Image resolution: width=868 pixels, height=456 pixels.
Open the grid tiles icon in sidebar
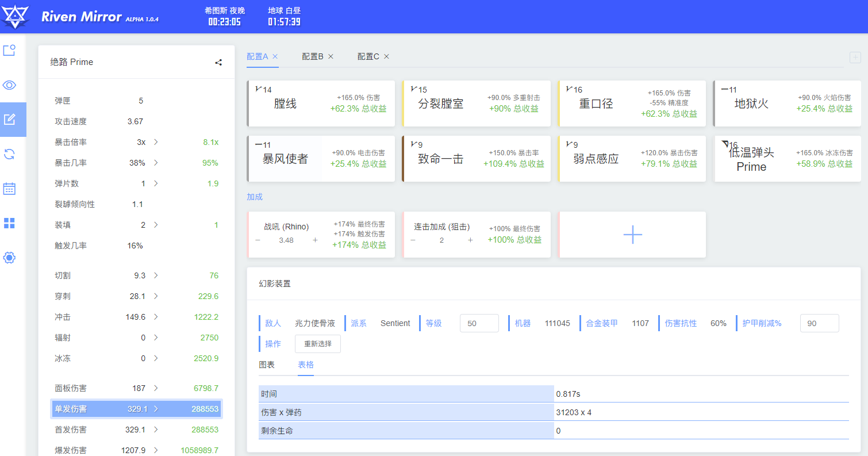coord(9,223)
